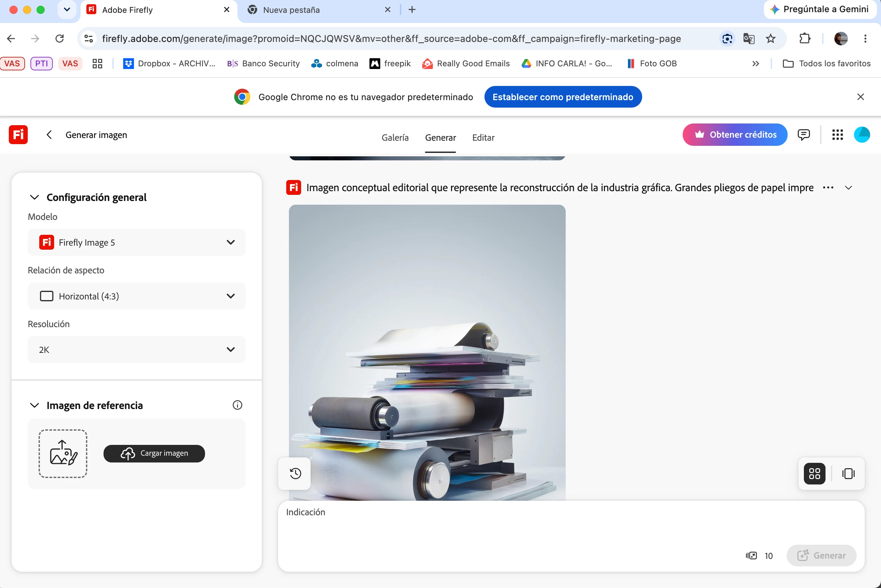Open the three-dots menu next to prompt

pyautogui.click(x=828, y=187)
